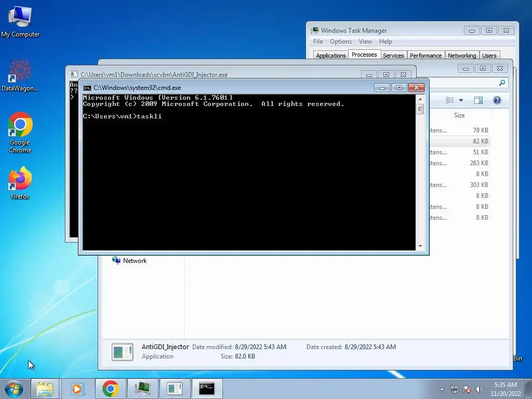
Task: Select the 82 KB file row
Action: click(x=460, y=141)
